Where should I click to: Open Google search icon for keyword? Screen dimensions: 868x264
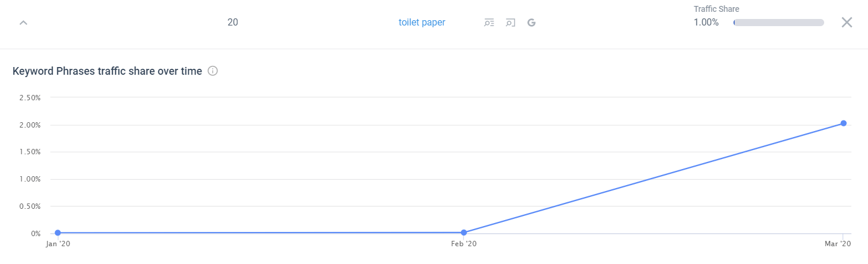531,23
